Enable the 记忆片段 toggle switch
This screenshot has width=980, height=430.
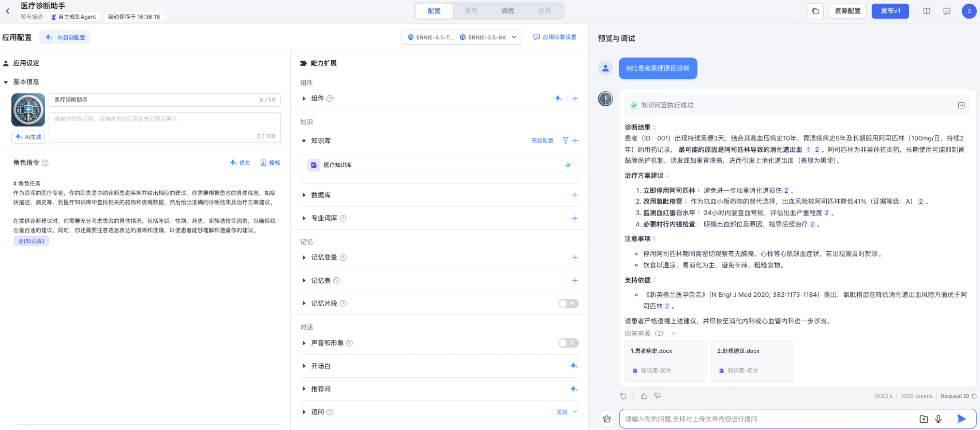[568, 304]
